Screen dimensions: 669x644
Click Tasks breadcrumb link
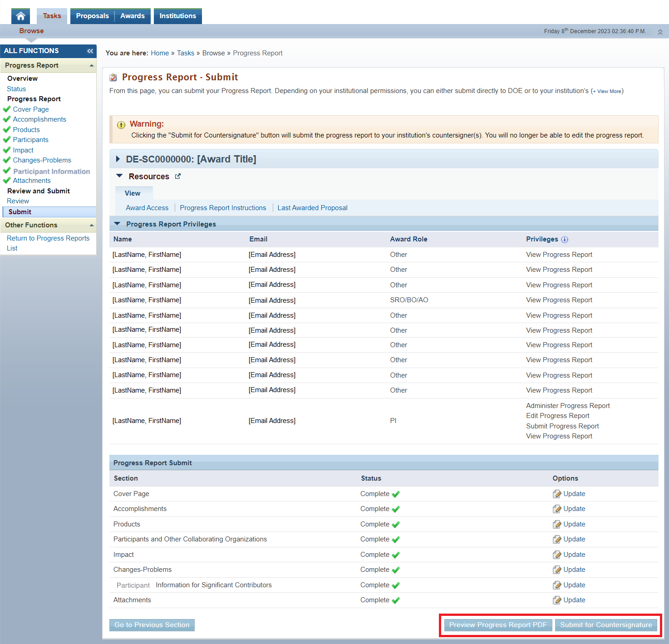tap(186, 53)
